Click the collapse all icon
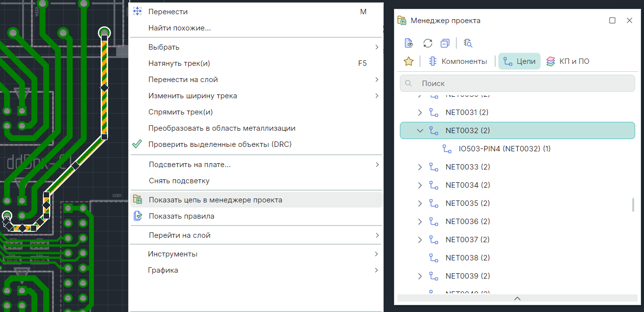Viewport: 644px width, 312px height. [445, 43]
